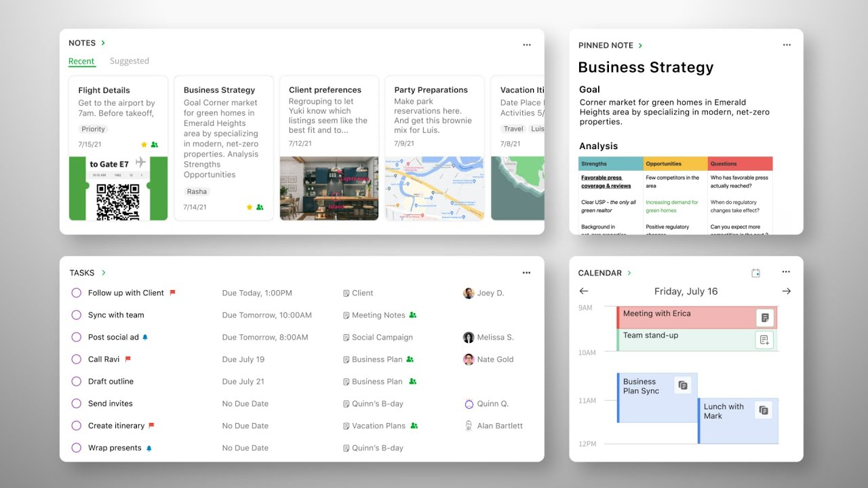868x488 pixels.
Task: Open the Social Campaign note link
Action: pos(382,338)
